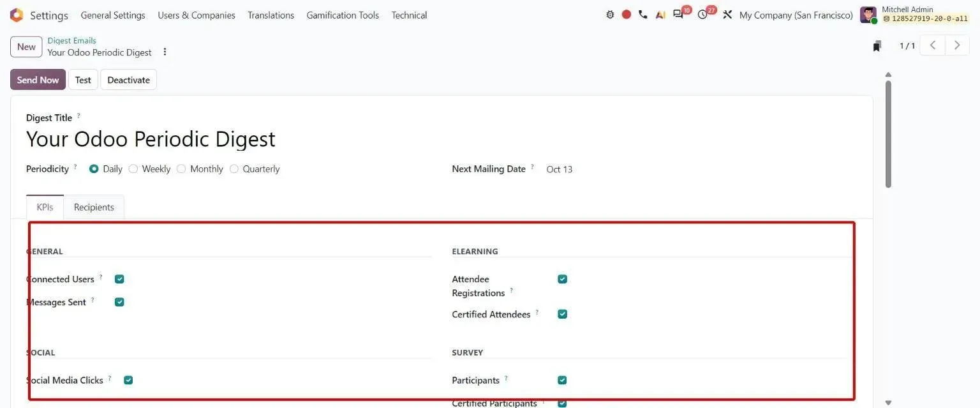Go to previous record arrow
The height and width of the screenshot is (408, 980).
point(933,45)
